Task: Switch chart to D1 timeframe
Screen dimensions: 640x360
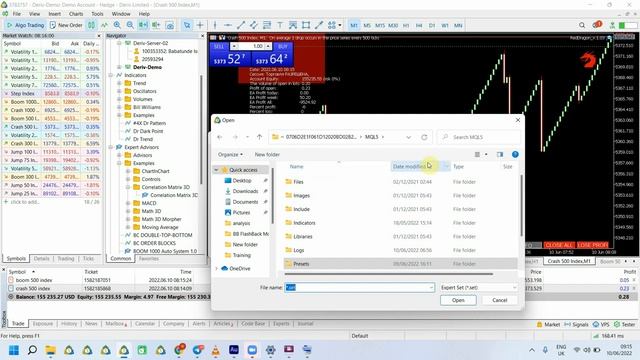Action: coord(432,25)
